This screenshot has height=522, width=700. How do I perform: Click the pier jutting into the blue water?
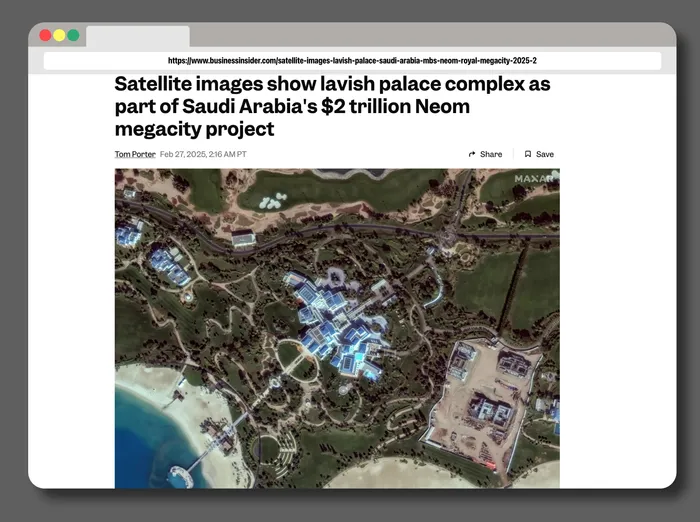[x=190, y=468]
